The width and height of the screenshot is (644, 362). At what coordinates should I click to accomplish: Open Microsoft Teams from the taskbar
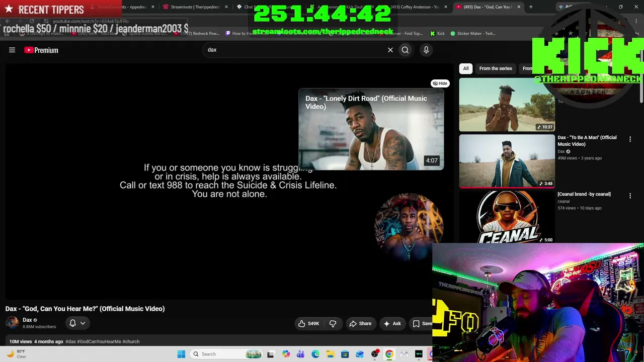click(300, 354)
